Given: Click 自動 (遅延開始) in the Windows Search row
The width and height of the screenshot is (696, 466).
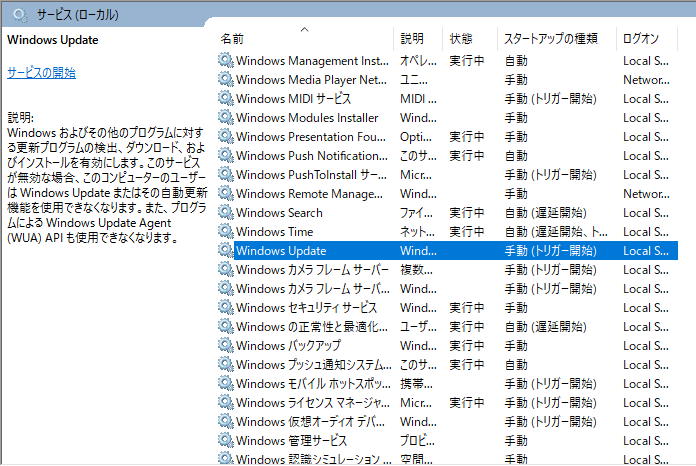Looking at the screenshot, I should (x=546, y=213).
